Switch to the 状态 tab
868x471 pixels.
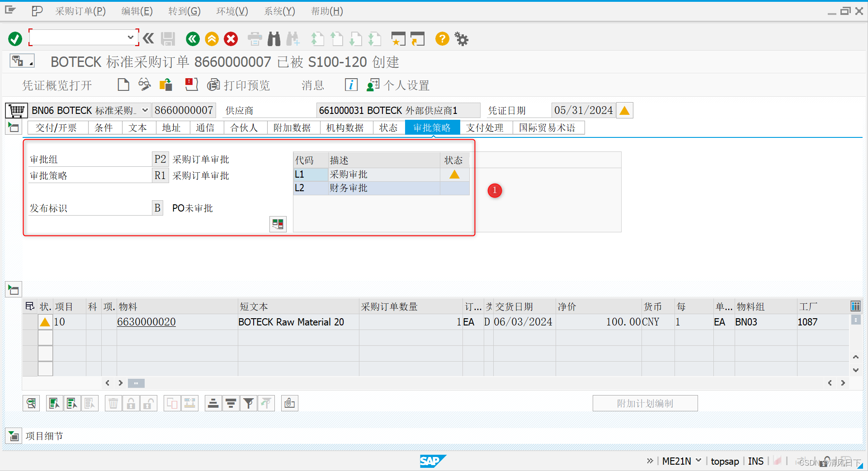click(x=388, y=128)
